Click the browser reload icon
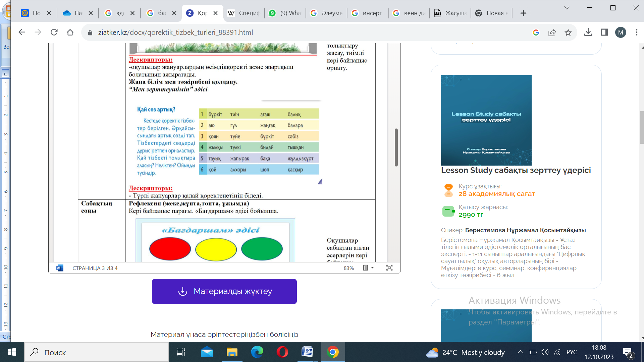The image size is (644, 362). tap(54, 33)
